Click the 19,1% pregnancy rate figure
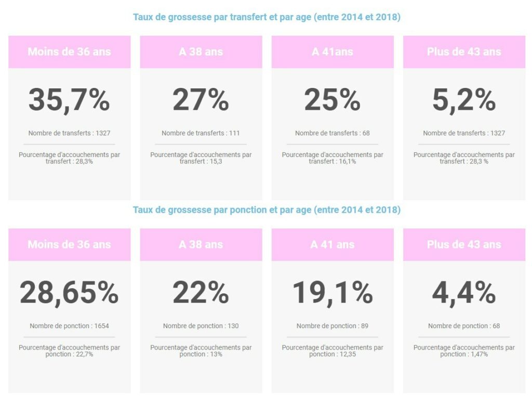This screenshot has width=532, height=402. (x=332, y=293)
